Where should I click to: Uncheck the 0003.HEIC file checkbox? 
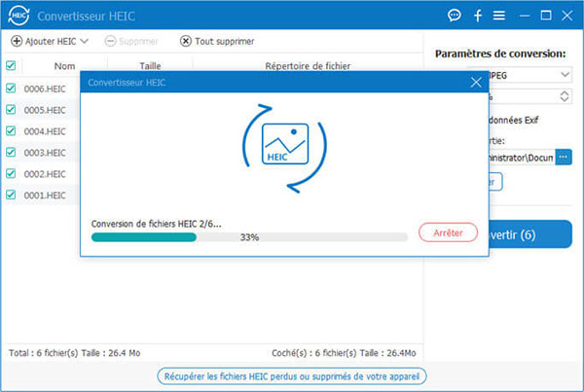(11, 153)
